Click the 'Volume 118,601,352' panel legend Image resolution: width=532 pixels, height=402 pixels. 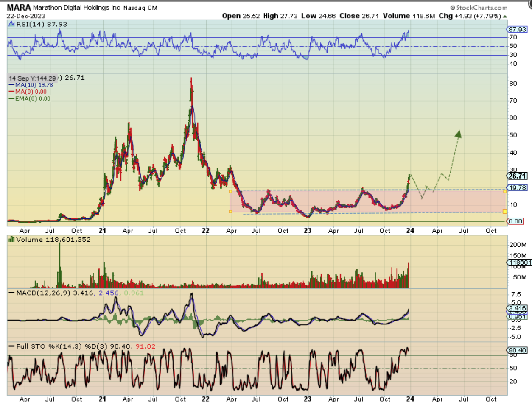coord(50,240)
